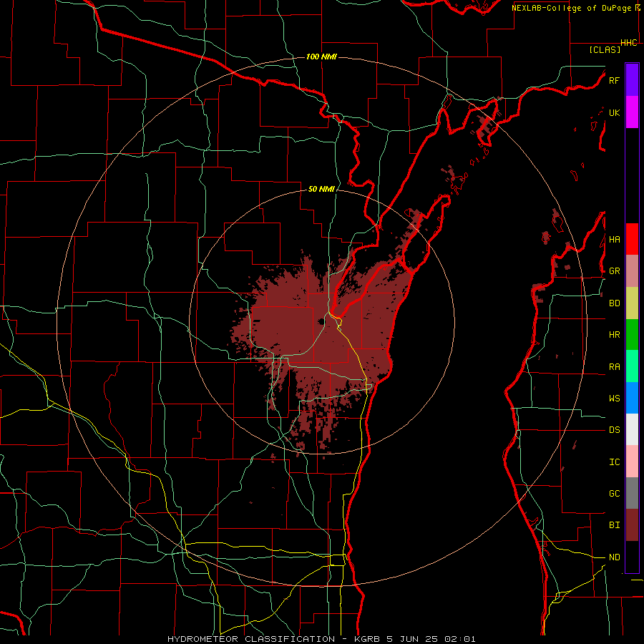Click the GR legend label
The width and height of the screenshot is (644, 644).
pos(614,271)
